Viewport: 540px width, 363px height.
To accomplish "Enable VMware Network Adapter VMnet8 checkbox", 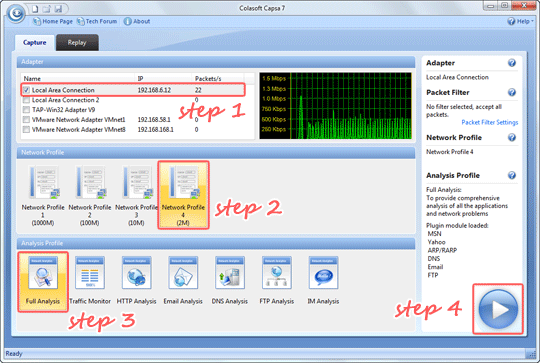I will (x=26, y=129).
